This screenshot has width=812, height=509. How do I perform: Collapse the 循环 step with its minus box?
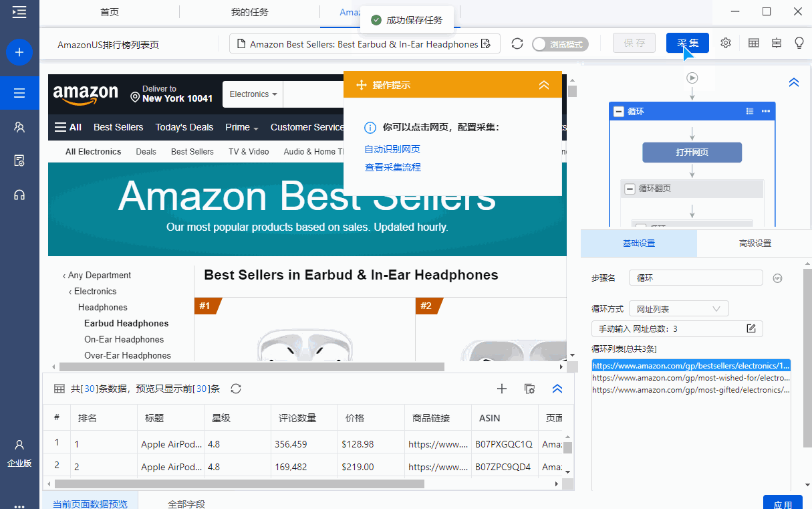point(619,111)
